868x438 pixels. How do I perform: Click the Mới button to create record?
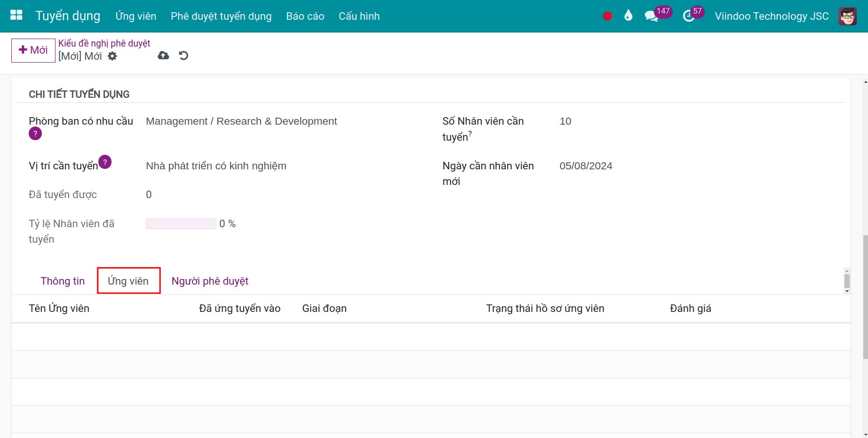click(x=33, y=50)
